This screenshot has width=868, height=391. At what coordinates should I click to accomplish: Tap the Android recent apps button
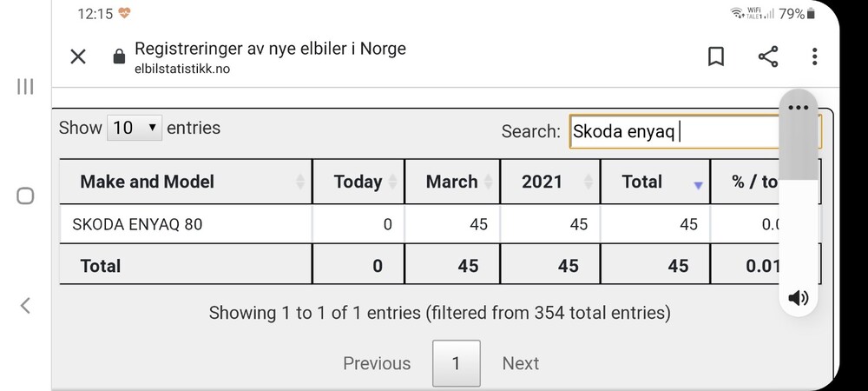[25, 86]
